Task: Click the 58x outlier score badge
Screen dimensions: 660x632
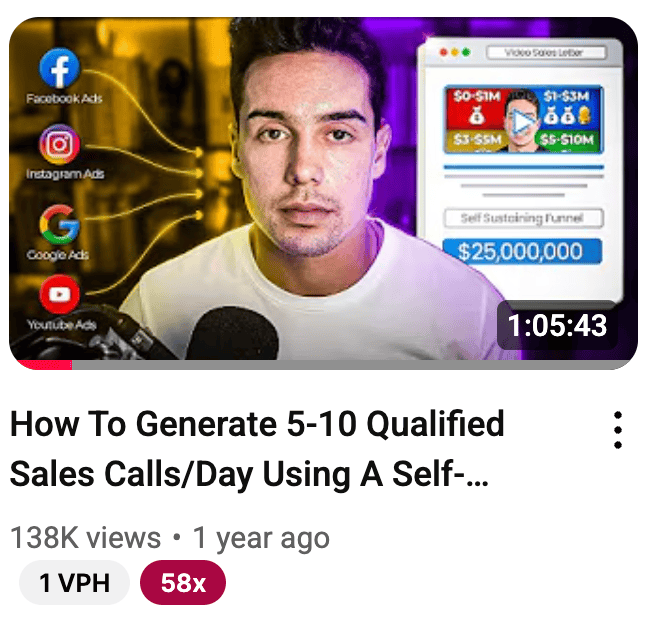Action: click(x=183, y=583)
